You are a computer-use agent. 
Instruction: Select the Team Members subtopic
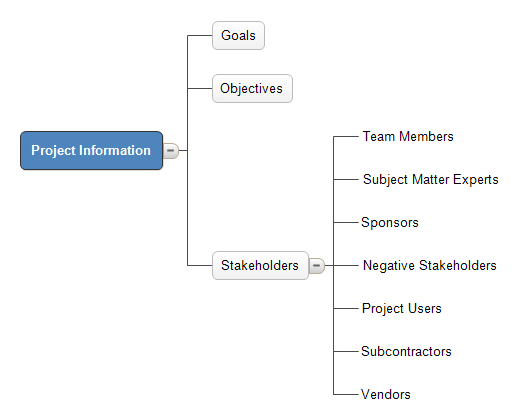(x=408, y=137)
